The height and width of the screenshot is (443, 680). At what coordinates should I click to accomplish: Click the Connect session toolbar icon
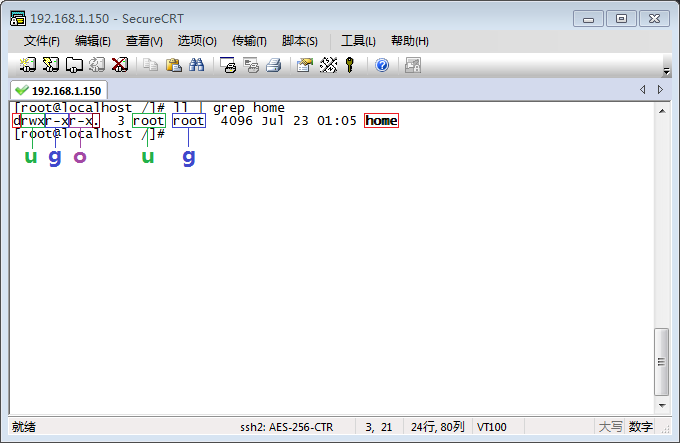tap(27, 65)
